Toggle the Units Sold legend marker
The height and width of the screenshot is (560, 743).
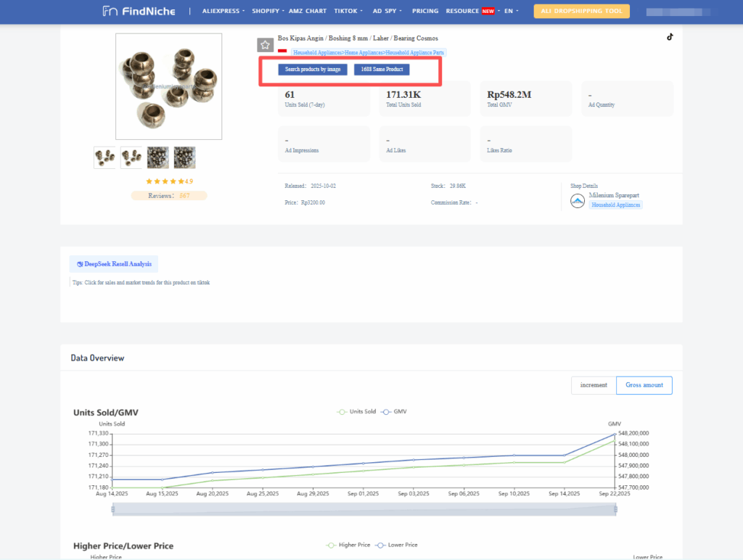[x=342, y=411]
